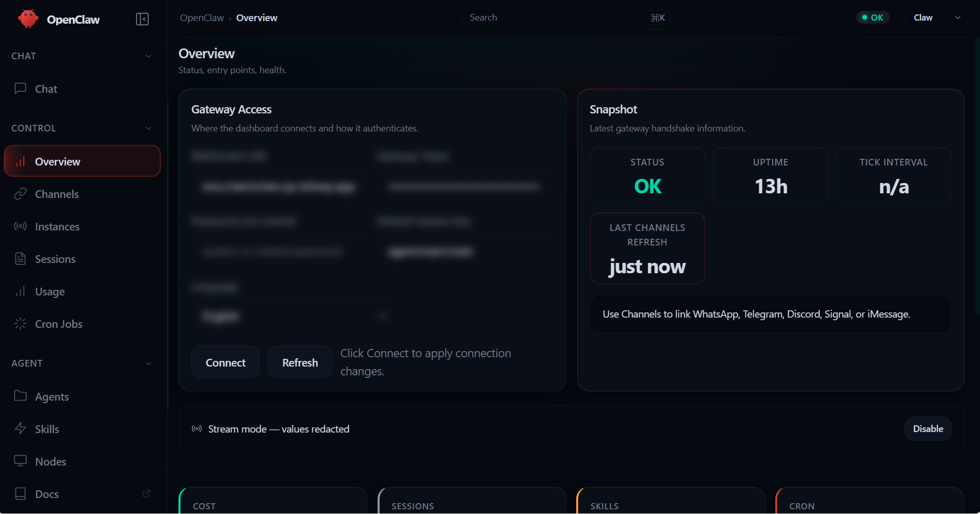Select the Chat icon in the sidebar
Viewport: 980px width, 514px height.
click(x=20, y=88)
